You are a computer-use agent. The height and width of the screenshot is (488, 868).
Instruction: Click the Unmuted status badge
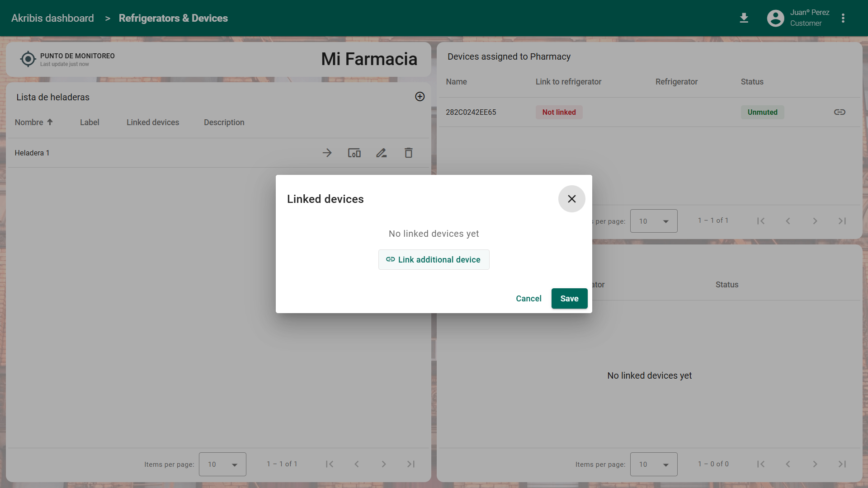pyautogui.click(x=762, y=112)
